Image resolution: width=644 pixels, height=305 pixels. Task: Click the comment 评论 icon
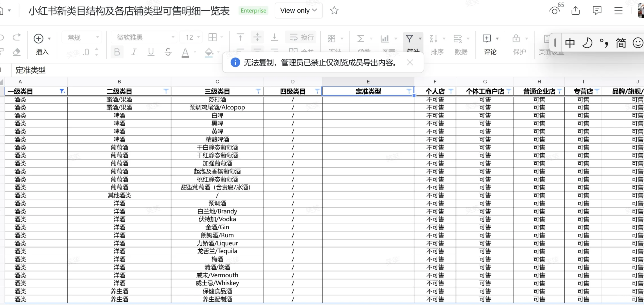[x=487, y=38]
